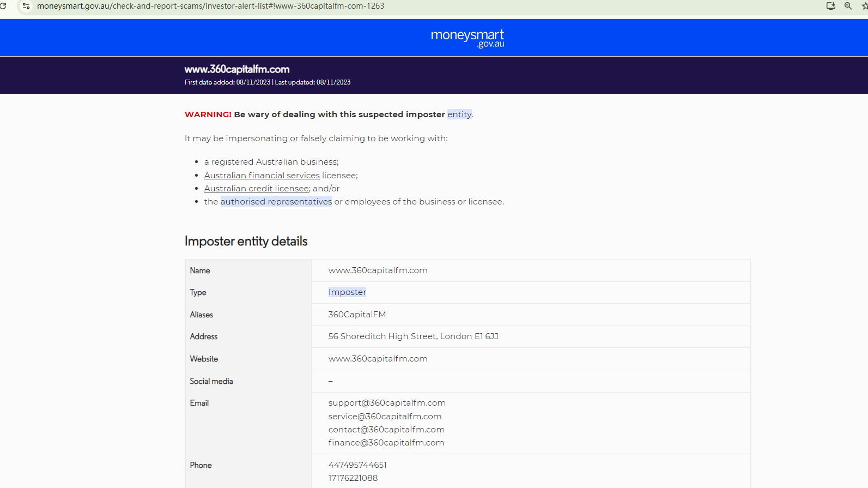Viewport: 868px width, 488px height.
Task: Click the Name row value www.360capitalfm.com
Action: 378,270
